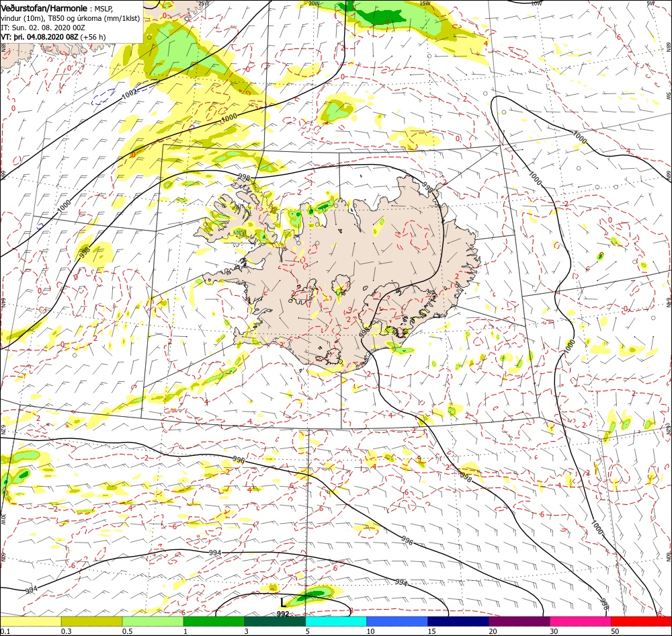
Task: Click the '992' pressure label below L
Action: (282, 614)
